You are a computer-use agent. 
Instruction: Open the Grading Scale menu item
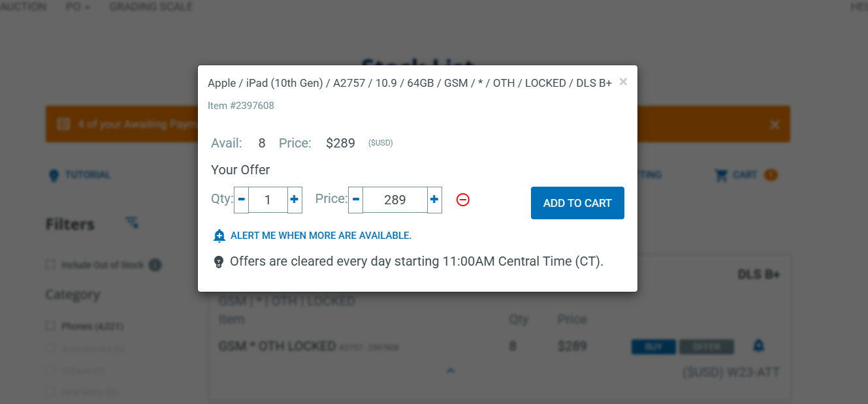[151, 7]
